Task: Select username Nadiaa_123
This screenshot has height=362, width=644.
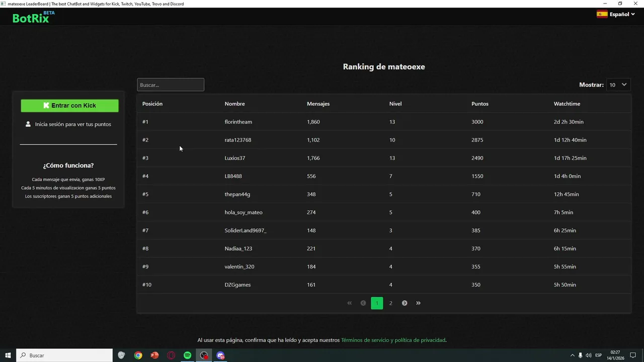Action: pos(238,248)
